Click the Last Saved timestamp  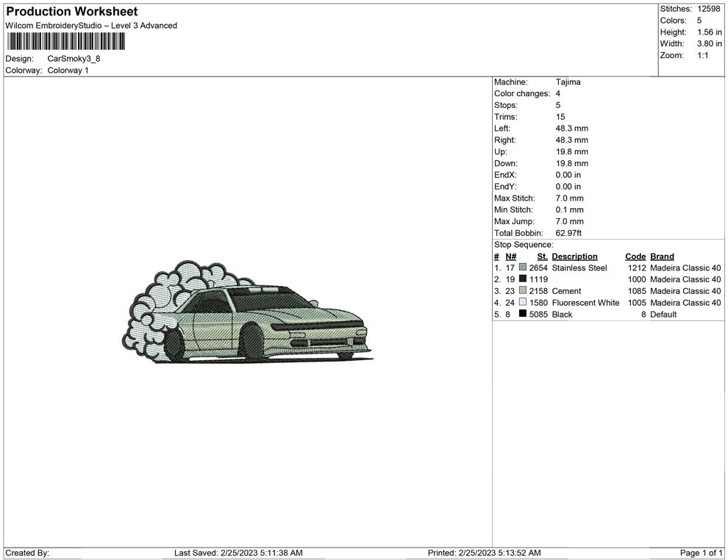coord(238,553)
